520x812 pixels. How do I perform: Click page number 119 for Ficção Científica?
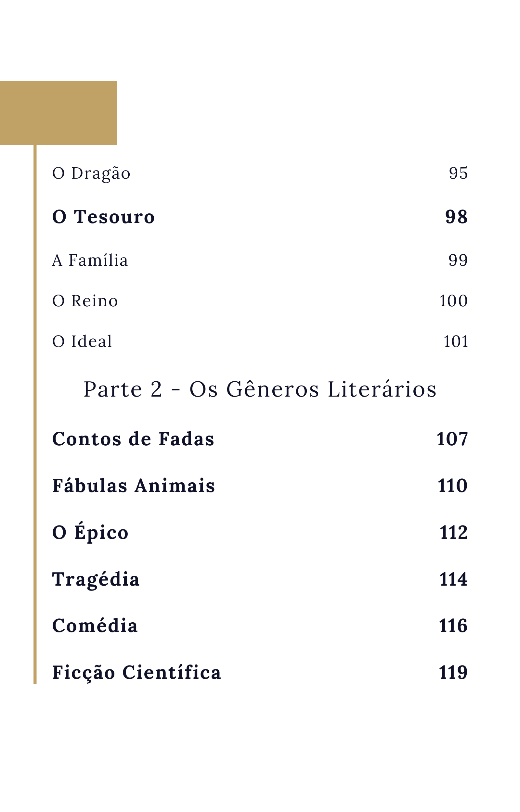(x=453, y=672)
